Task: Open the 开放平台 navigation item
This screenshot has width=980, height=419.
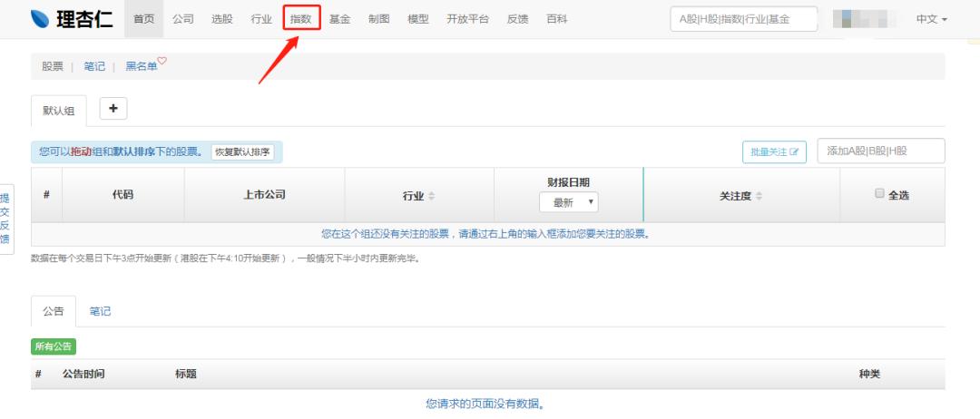Action: point(468,19)
